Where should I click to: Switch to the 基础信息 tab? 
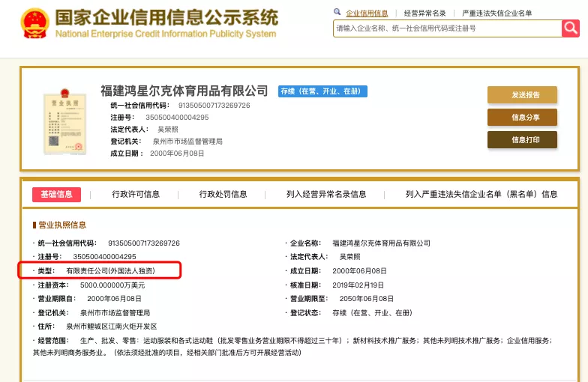coord(57,195)
